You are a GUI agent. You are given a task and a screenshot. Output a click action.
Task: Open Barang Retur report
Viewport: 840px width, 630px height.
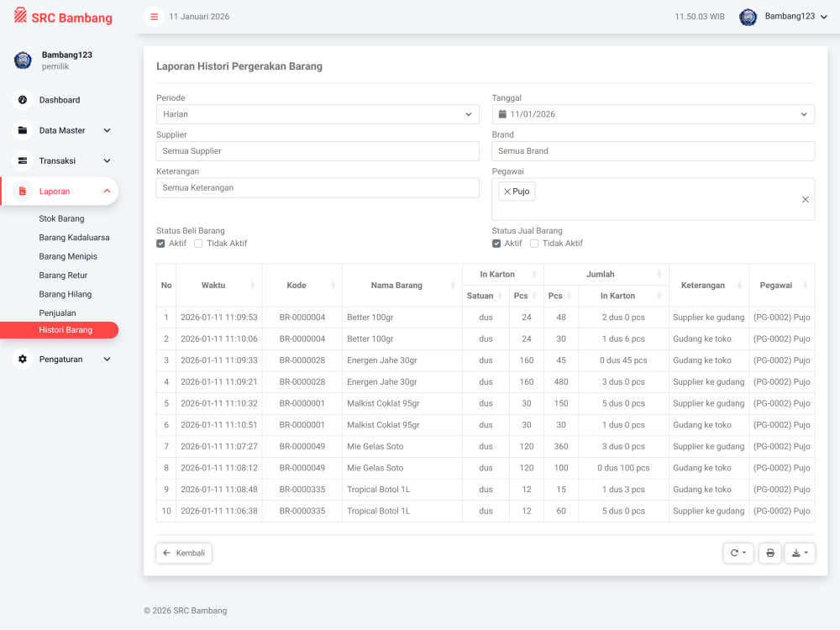(63, 275)
